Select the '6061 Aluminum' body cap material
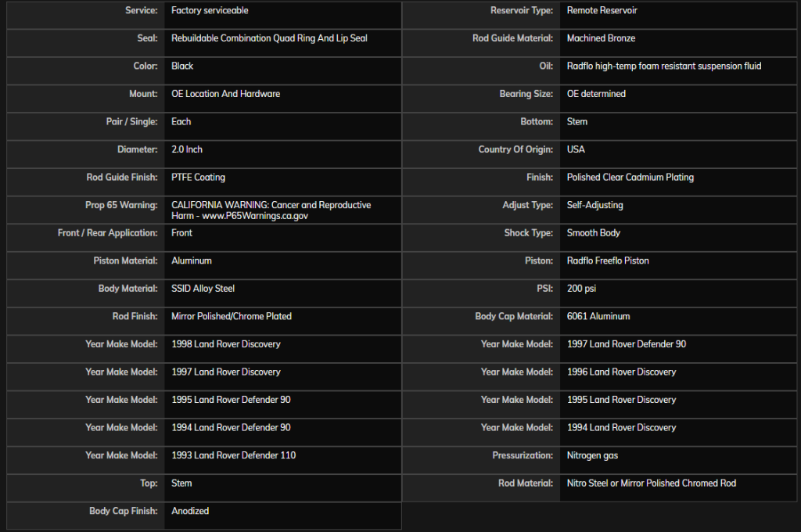Screen dimensions: 801x532 598,316
